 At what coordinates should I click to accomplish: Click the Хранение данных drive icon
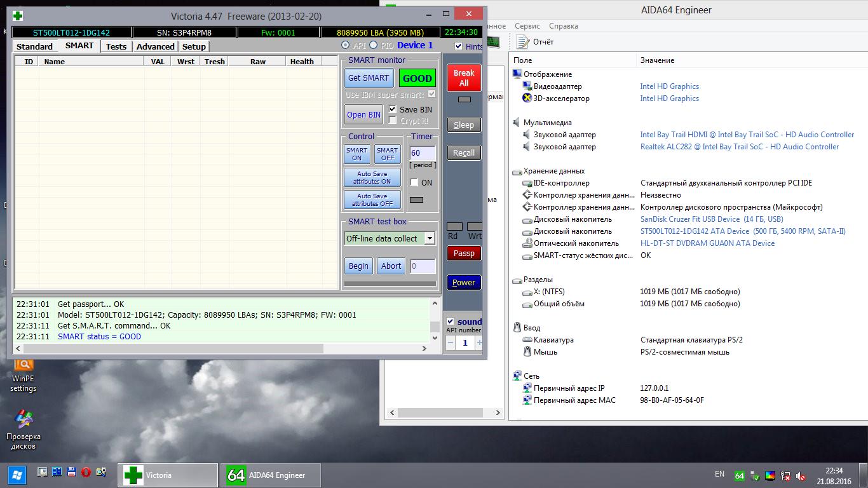pyautogui.click(x=517, y=171)
